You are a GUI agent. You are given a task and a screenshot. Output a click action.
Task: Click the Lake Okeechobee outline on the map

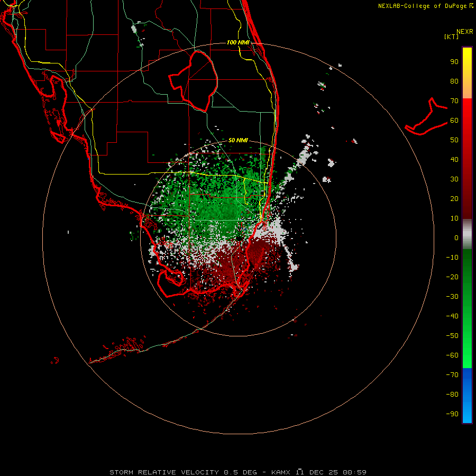click(194, 81)
